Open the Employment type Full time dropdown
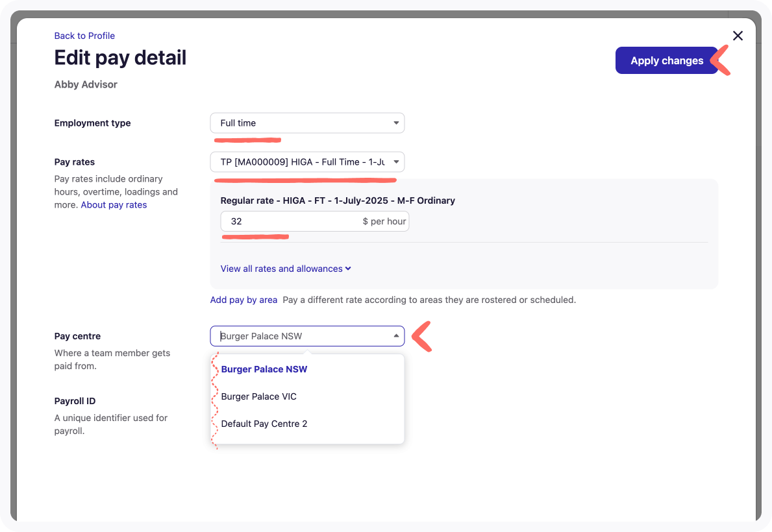Viewport: 772px width, 532px height. [x=306, y=123]
